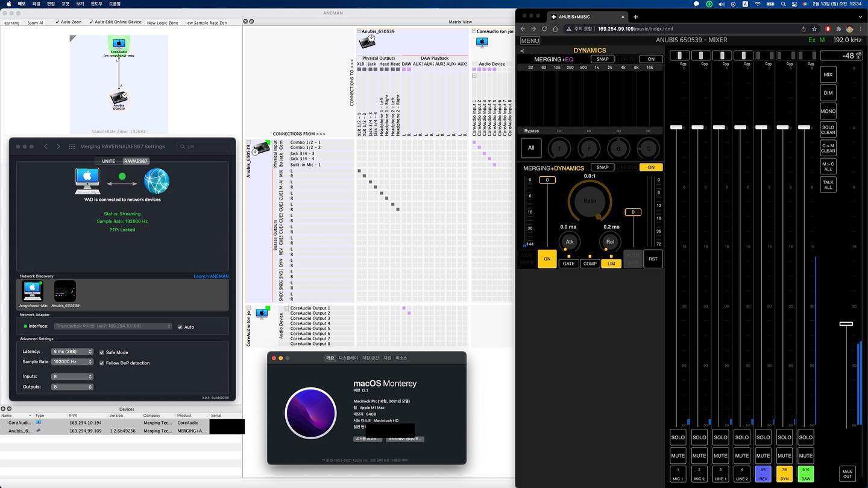The height and width of the screenshot is (488, 868).
Task: Open the browser home page icon
Action: (555, 29)
